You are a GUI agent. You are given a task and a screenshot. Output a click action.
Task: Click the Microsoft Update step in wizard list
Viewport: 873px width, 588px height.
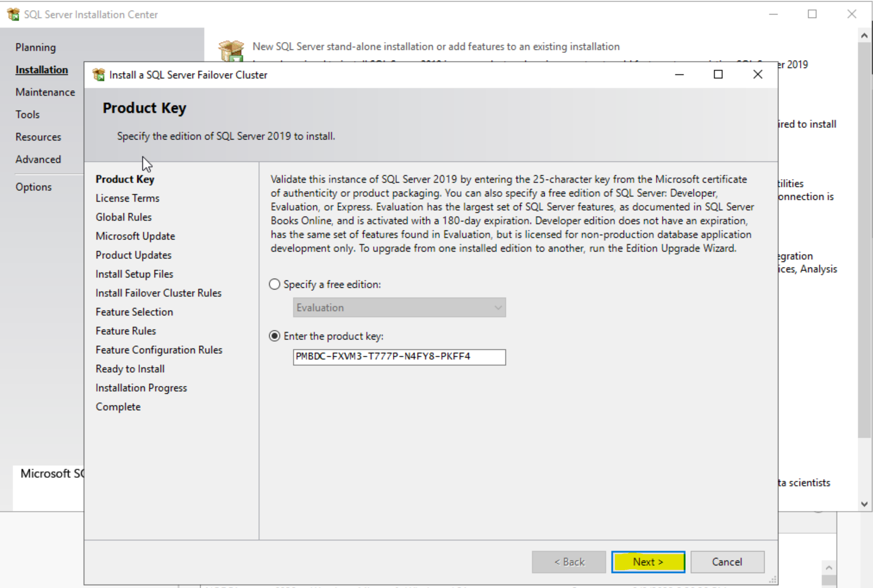coord(135,236)
